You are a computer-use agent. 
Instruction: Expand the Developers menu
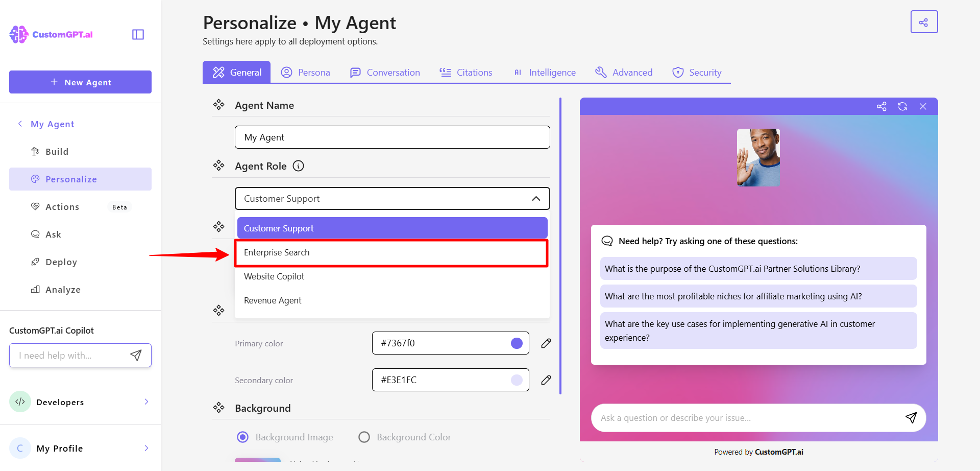[146, 402]
